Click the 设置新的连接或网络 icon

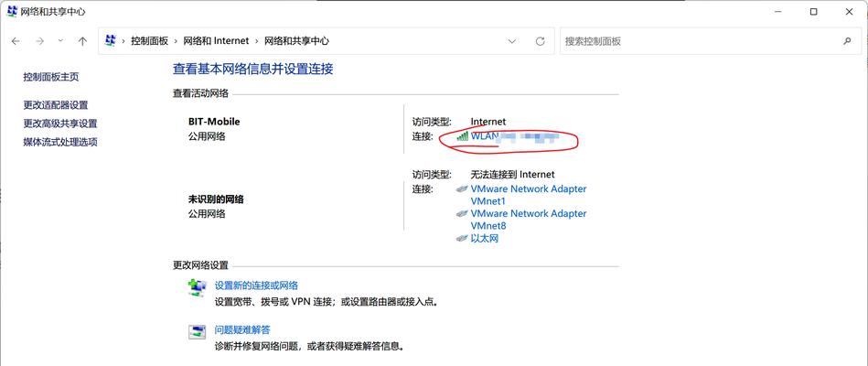tap(197, 288)
